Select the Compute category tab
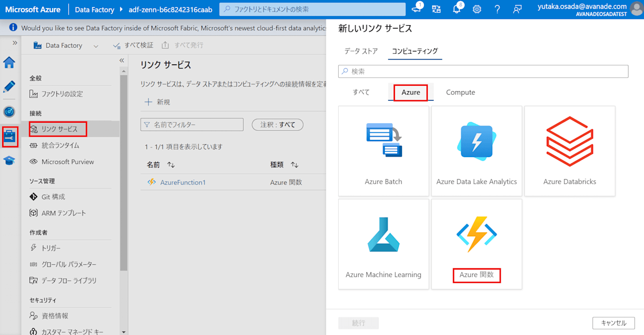The image size is (644, 335). 460,92
